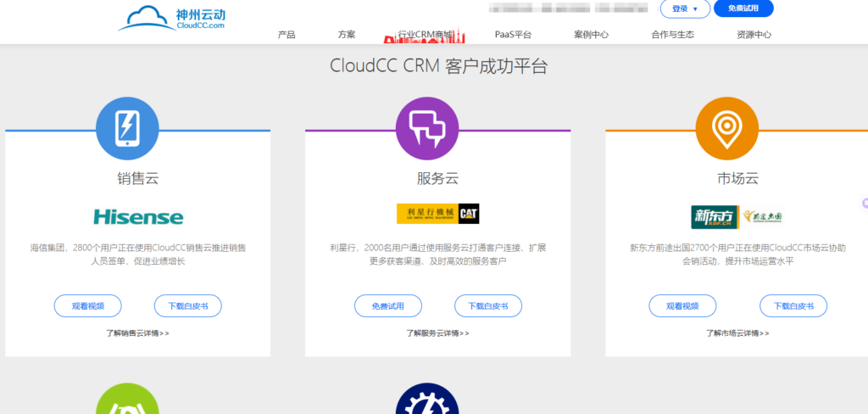Click the orange Marketing Cloud location icon
The image size is (868, 414).
726,129
